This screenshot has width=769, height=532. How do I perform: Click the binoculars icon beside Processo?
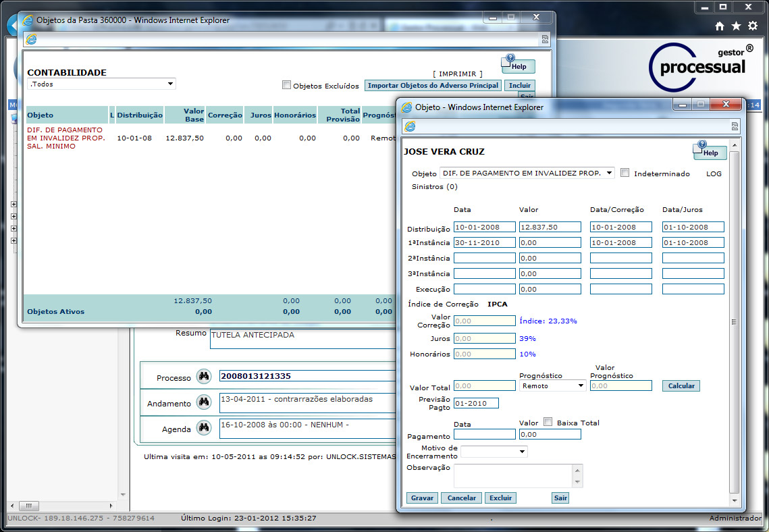point(204,377)
